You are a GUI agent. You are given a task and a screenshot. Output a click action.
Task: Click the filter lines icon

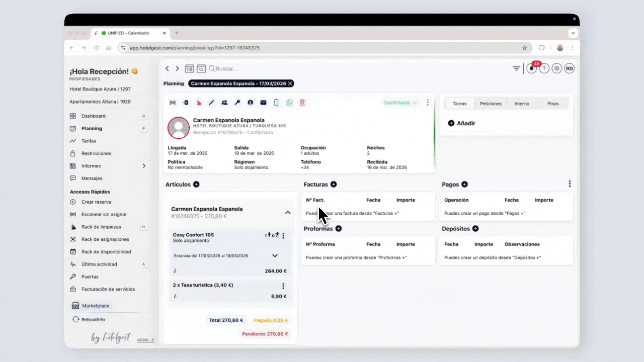(516, 69)
